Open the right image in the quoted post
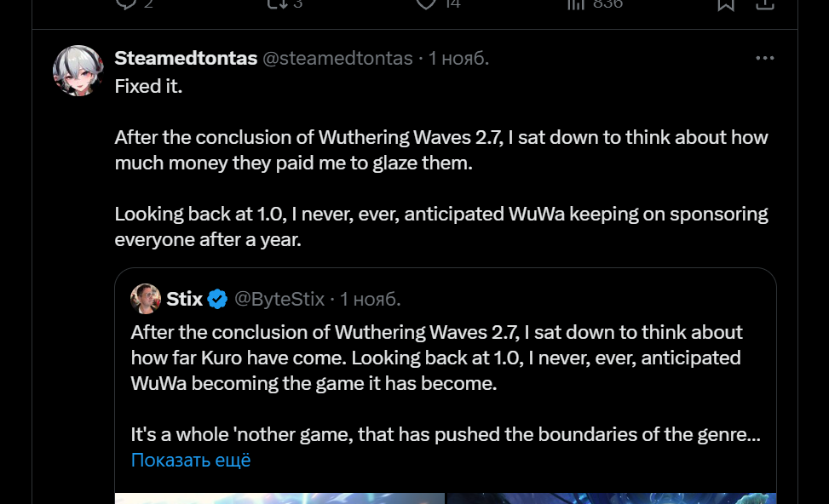 point(612,498)
